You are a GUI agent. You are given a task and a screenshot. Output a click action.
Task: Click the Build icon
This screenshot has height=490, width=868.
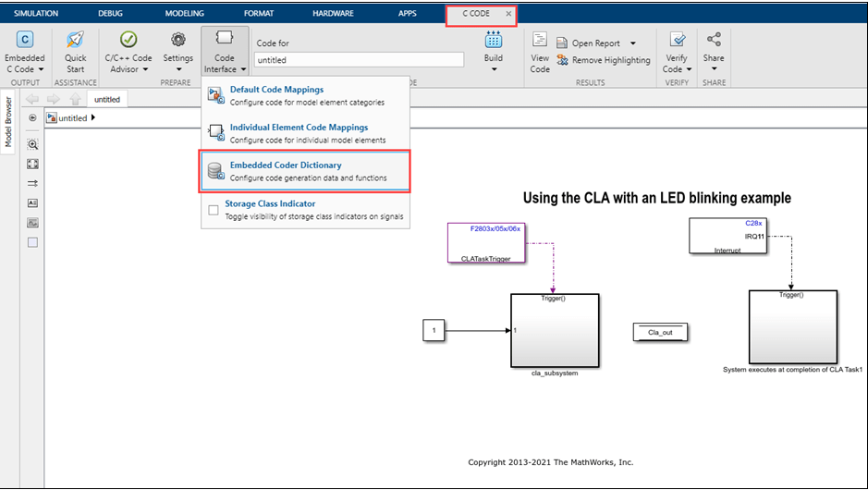tap(494, 40)
